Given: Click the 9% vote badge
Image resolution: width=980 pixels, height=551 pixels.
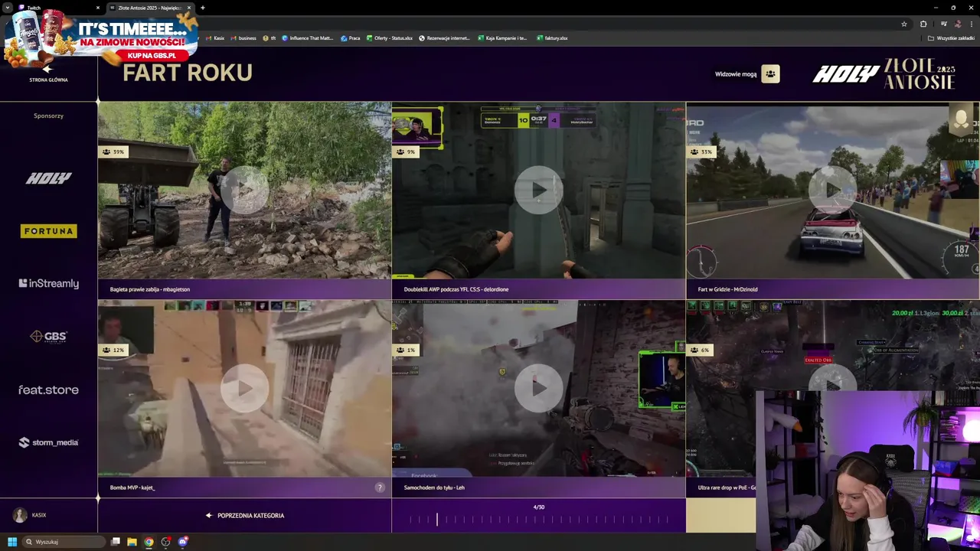Looking at the screenshot, I should (406, 152).
